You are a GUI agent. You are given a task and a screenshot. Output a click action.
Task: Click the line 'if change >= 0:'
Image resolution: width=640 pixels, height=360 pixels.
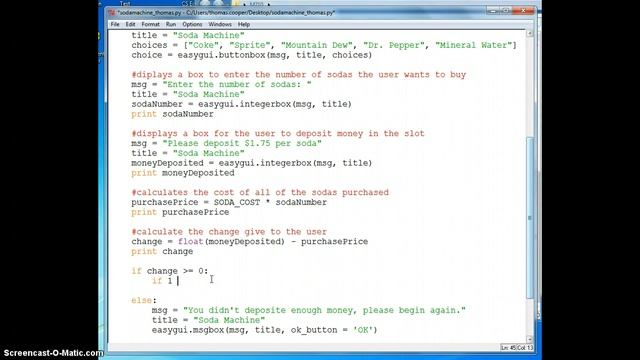tap(169, 271)
